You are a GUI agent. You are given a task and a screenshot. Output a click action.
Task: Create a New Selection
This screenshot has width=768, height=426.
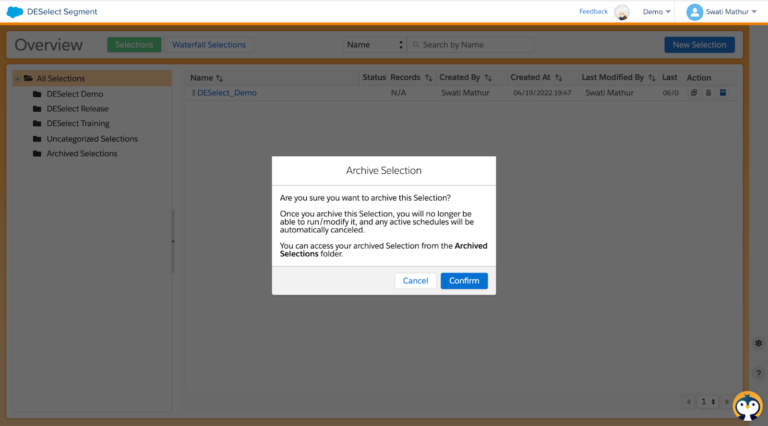coord(699,45)
